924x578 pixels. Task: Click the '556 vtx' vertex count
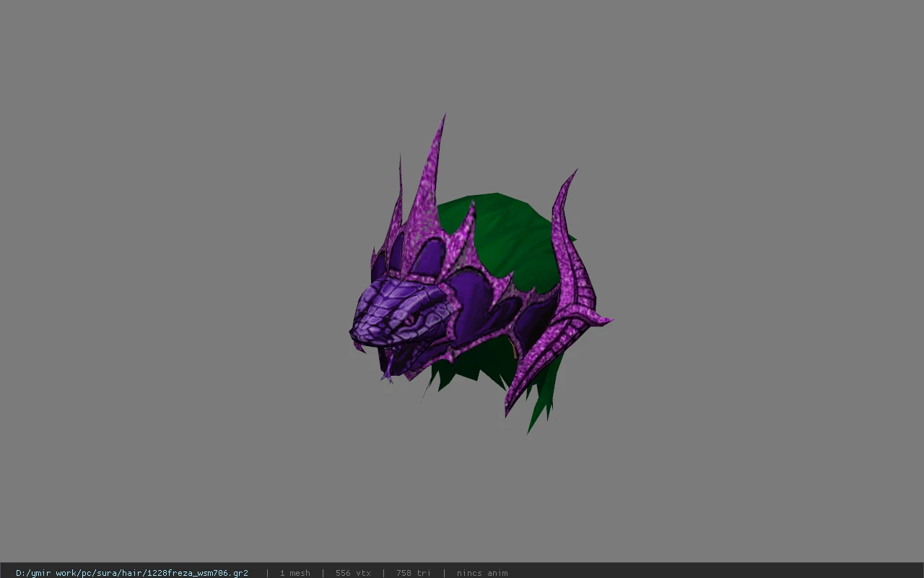click(x=353, y=573)
